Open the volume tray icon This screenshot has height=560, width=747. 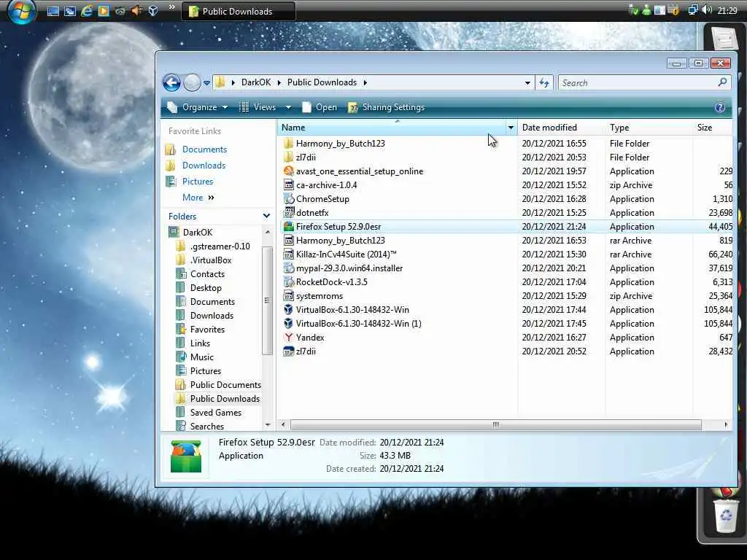click(x=707, y=10)
